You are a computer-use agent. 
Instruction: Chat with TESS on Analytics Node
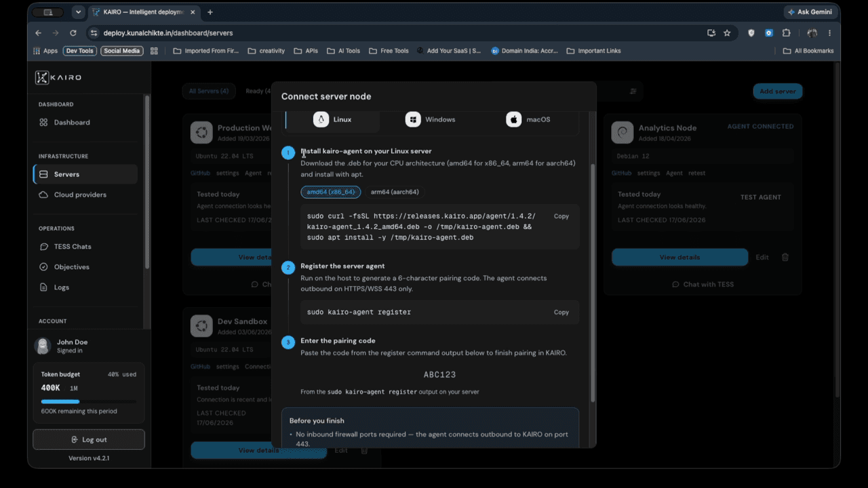[x=703, y=284]
